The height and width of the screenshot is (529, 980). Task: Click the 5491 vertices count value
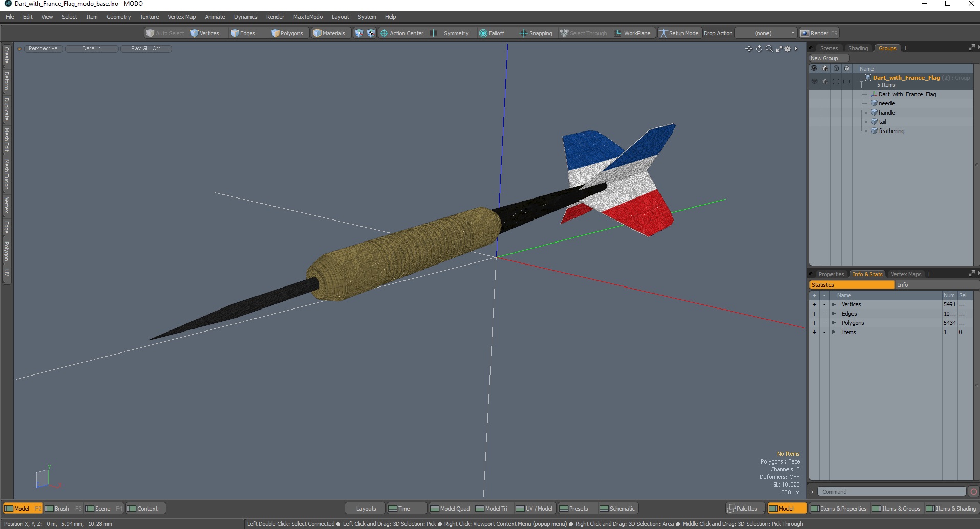(949, 304)
